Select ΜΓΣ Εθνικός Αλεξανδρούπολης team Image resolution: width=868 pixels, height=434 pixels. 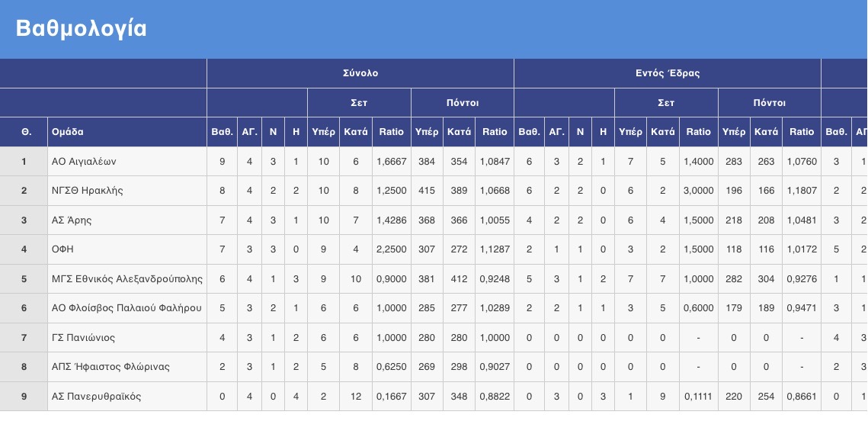(x=127, y=279)
